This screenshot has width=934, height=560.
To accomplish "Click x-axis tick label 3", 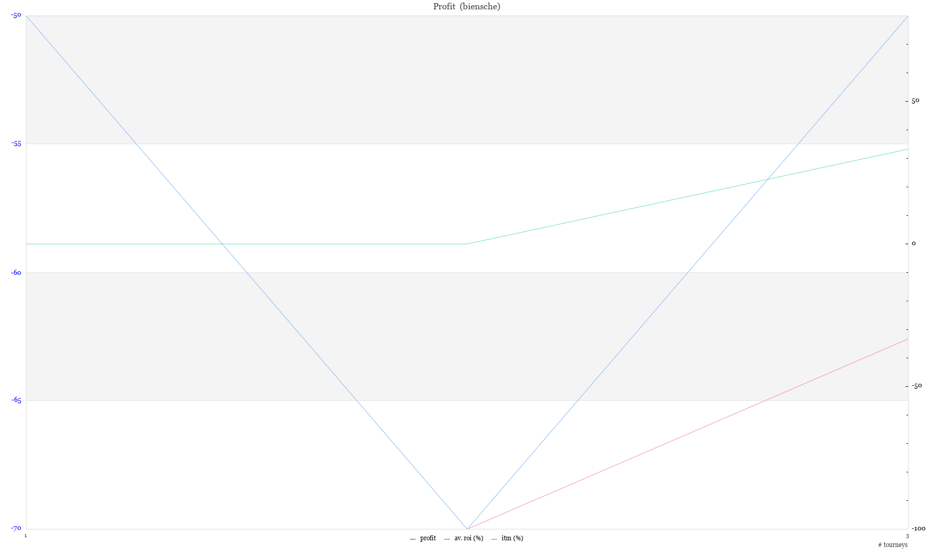I will tap(908, 536).
